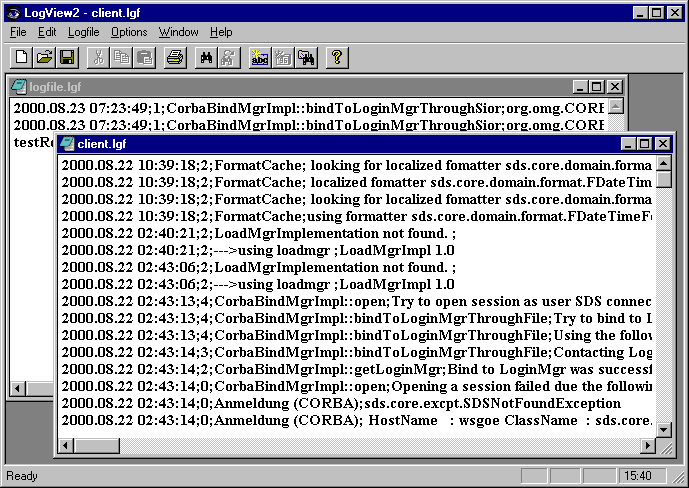
Task: Select 02:43:06 'LoadMgrImplementation not found' line
Action: coord(259,267)
